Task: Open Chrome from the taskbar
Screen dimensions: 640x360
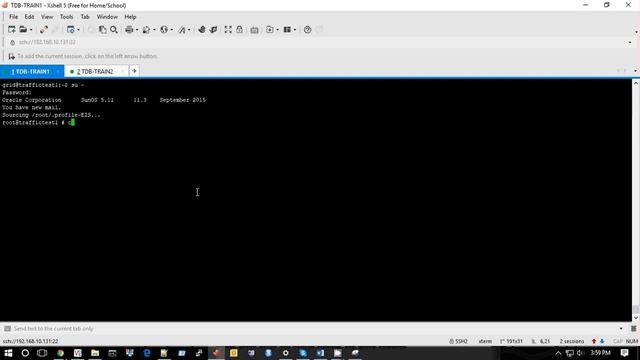Action: [x=60, y=353]
